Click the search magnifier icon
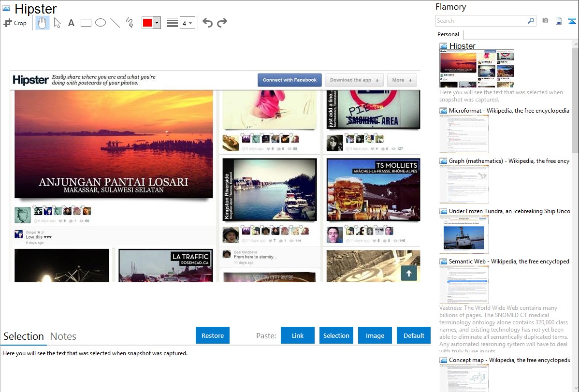The height and width of the screenshot is (392, 579). pos(531,21)
